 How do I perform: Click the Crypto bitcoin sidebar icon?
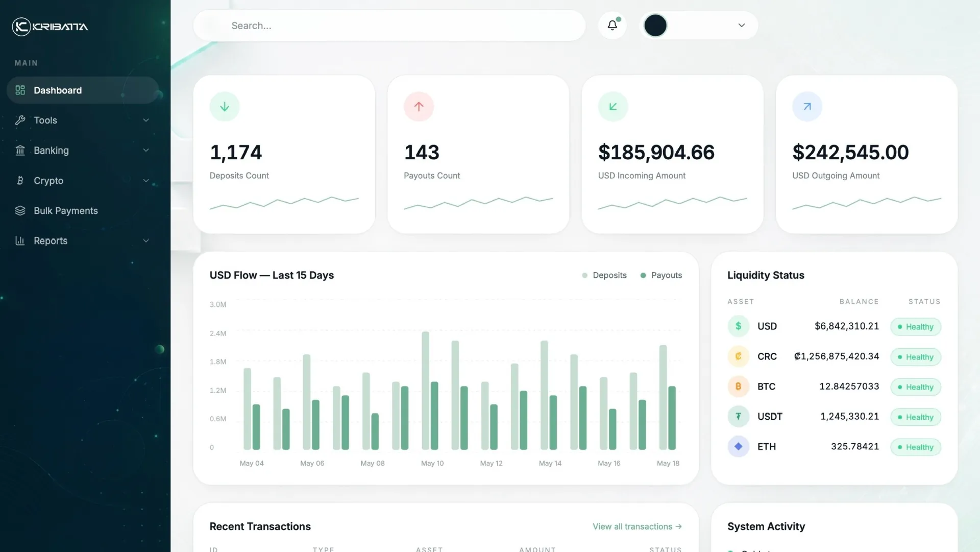click(20, 181)
